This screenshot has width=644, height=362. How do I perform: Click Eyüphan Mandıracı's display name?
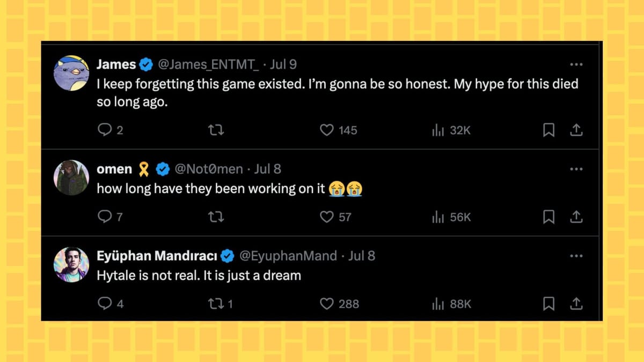[157, 256]
